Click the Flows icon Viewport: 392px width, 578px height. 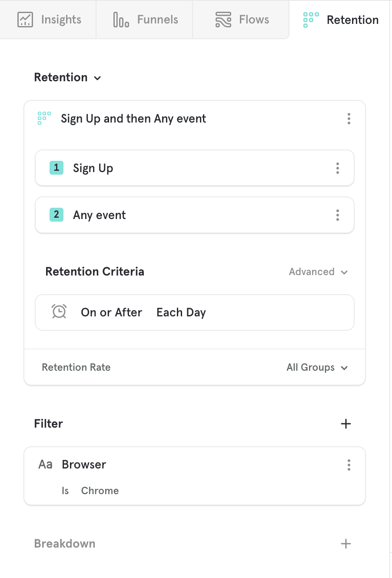point(223,20)
